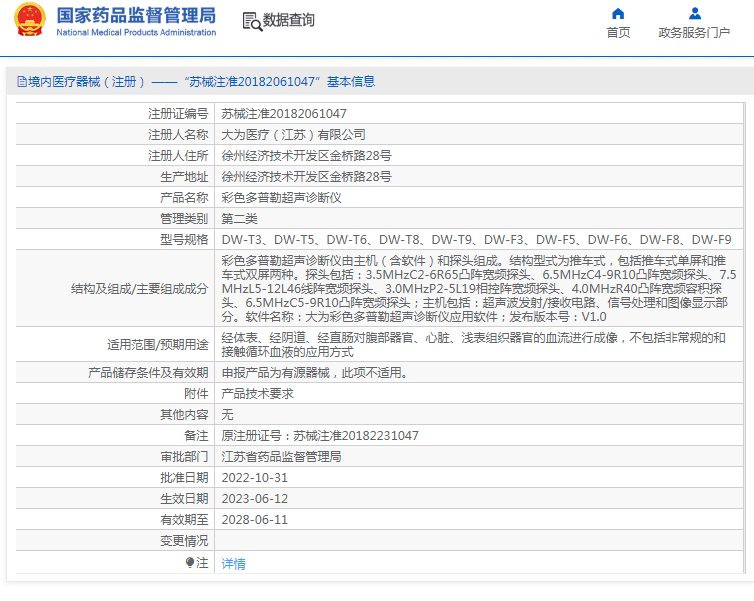Select product name 彩色多普勒超声诊断仪
The image size is (754, 601).
tap(281, 198)
